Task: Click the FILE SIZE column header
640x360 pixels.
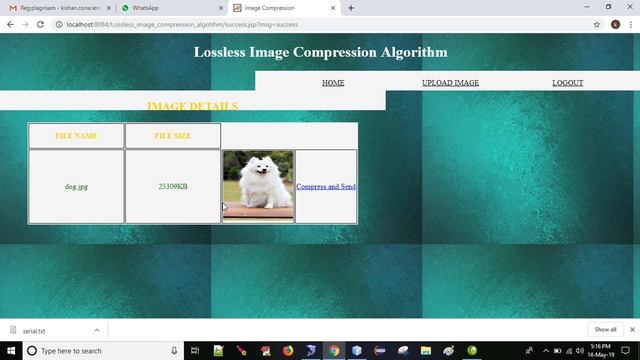Action: click(173, 136)
